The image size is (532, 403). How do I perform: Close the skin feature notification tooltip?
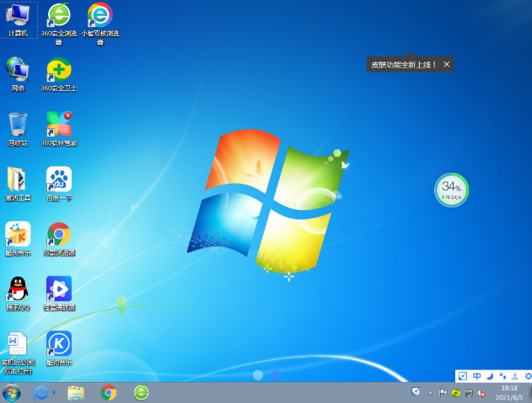446,64
